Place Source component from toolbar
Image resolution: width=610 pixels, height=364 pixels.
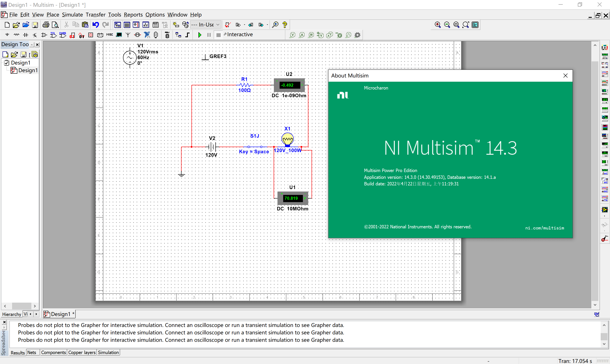pyautogui.click(x=7, y=35)
